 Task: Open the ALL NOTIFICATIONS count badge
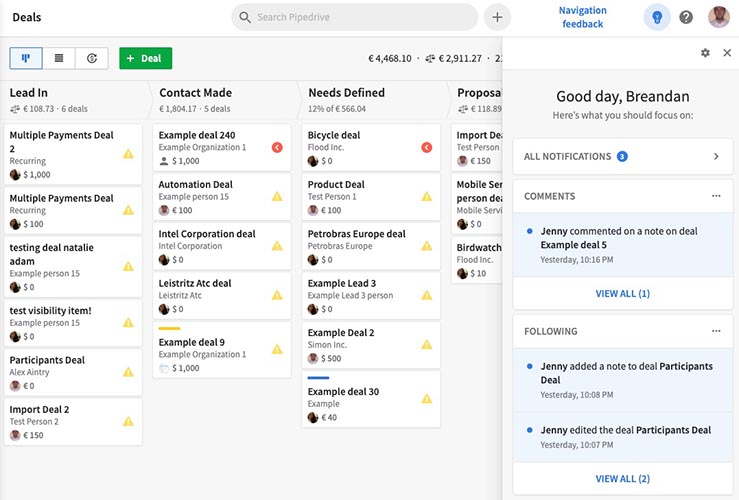pyautogui.click(x=622, y=156)
